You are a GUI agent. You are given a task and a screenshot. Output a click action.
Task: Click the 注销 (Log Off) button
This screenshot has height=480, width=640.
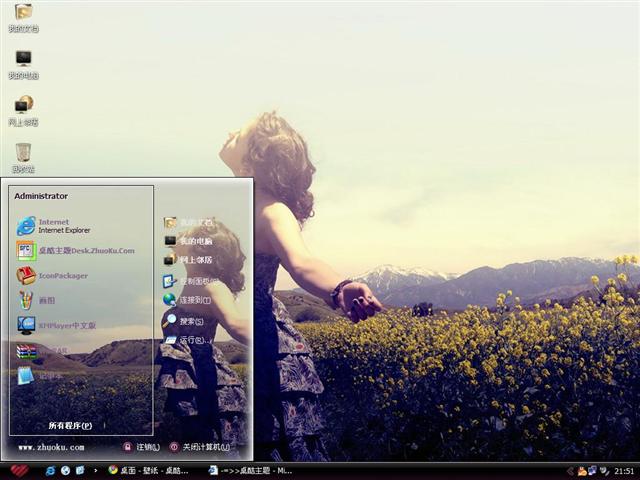pyautogui.click(x=141, y=447)
